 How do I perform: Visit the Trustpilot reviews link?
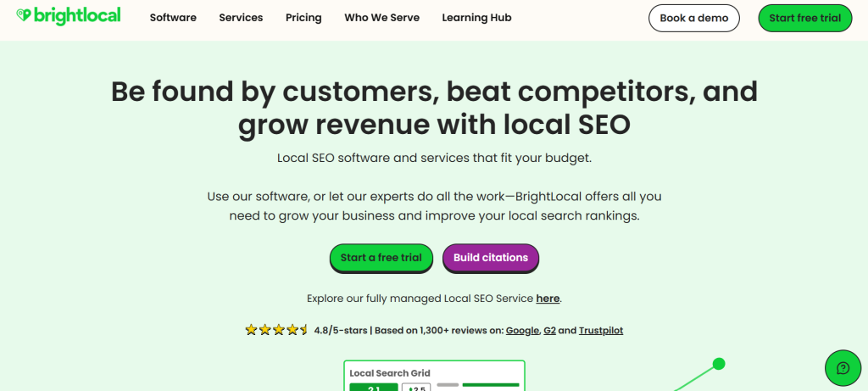point(601,330)
